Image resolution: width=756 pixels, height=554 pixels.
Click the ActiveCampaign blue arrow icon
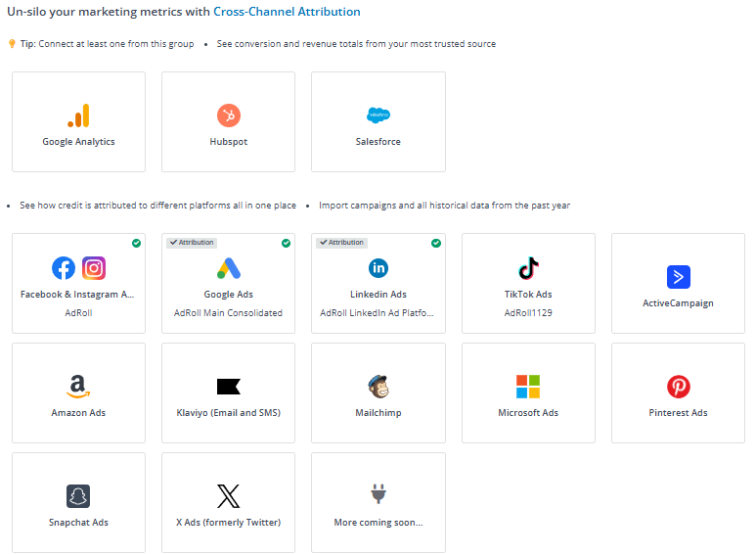click(678, 277)
